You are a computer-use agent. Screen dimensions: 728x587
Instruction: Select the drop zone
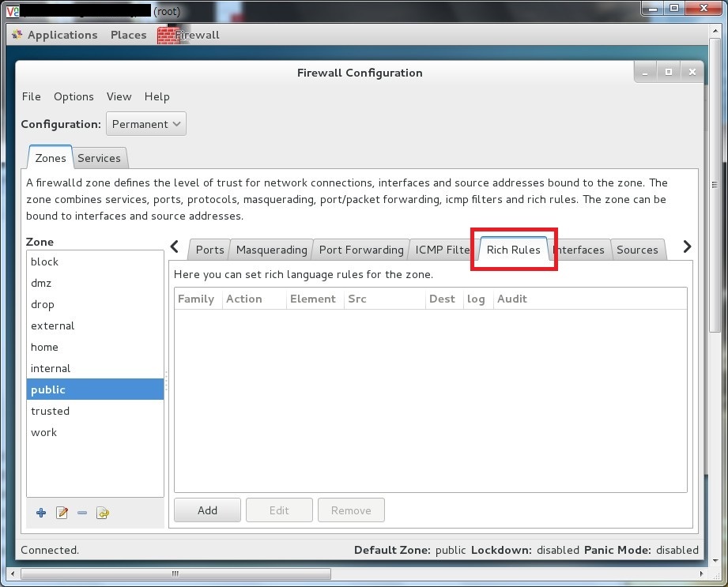click(x=95, y=304)
